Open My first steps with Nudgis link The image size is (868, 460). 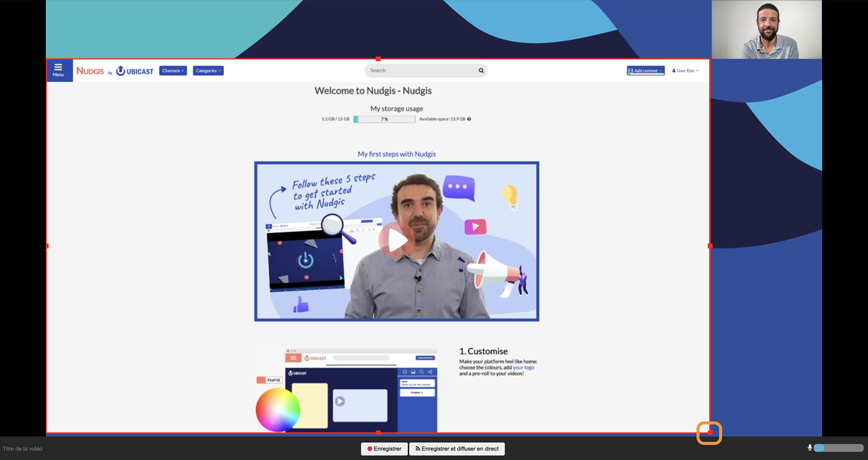pos(397,154)
